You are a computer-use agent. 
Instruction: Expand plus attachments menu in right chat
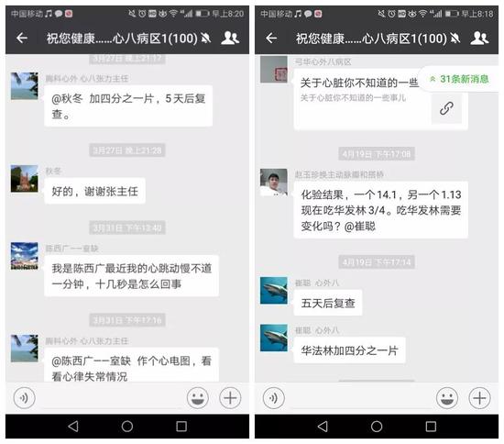pos(479,398)
